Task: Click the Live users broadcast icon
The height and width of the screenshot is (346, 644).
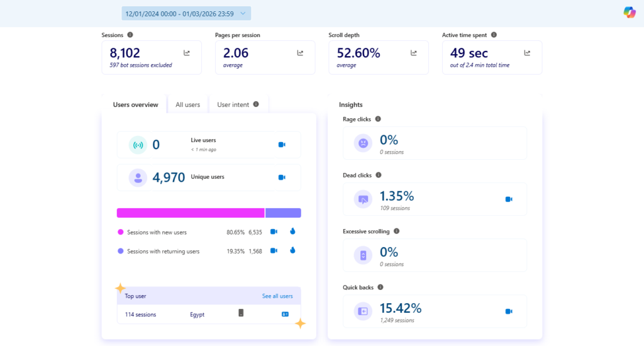Action: point(138,145)
